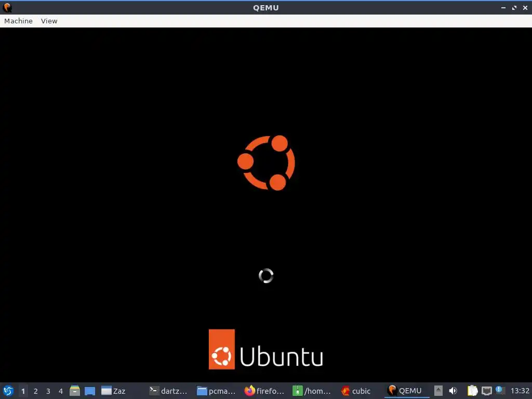Open update notification tray icon
Image resolution: width=532 pixels, height=399 pixels.
499,390
